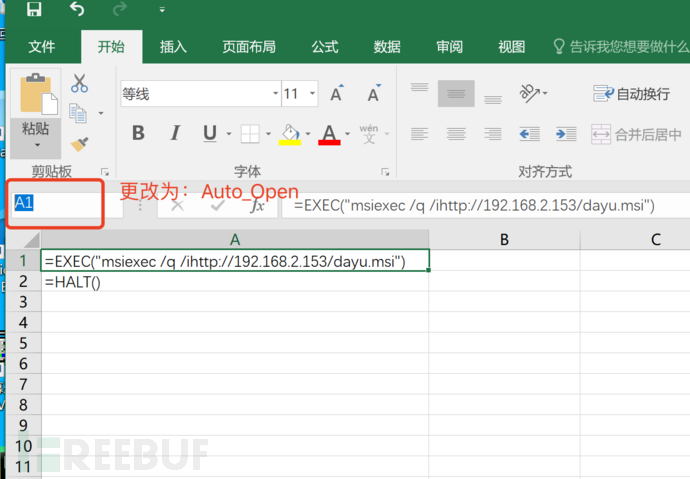This screenshot has height=479, width=690.
Task: Switch to the 插入 tab
Action: pos(173,47)
